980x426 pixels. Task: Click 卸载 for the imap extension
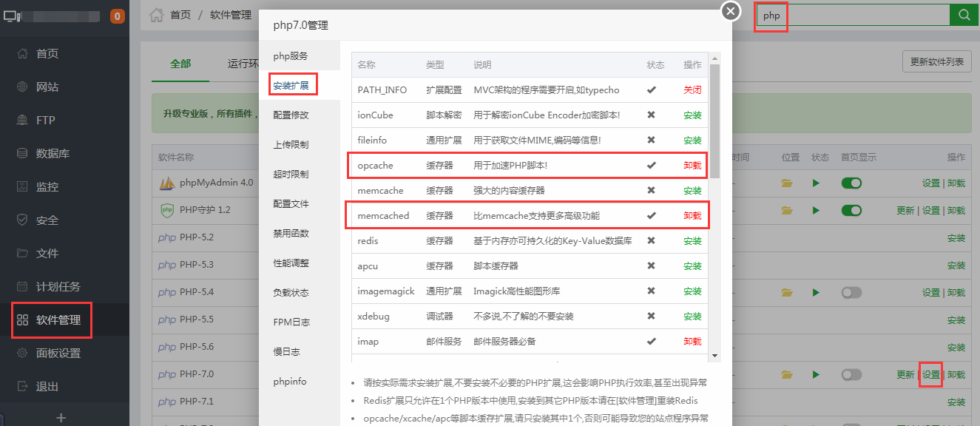[692, 342]
